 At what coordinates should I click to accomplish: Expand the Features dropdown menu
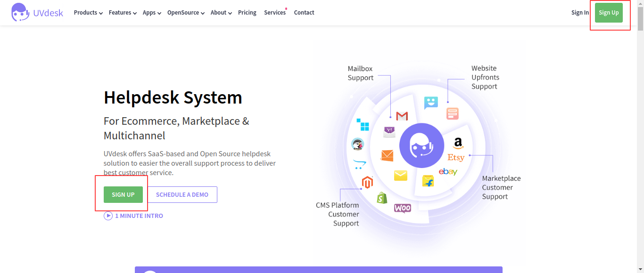coord(123,13)
